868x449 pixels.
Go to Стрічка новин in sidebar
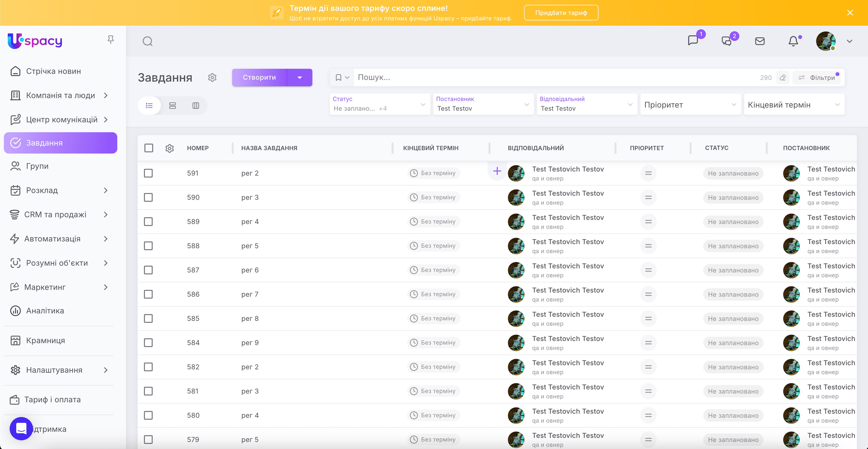53,71
